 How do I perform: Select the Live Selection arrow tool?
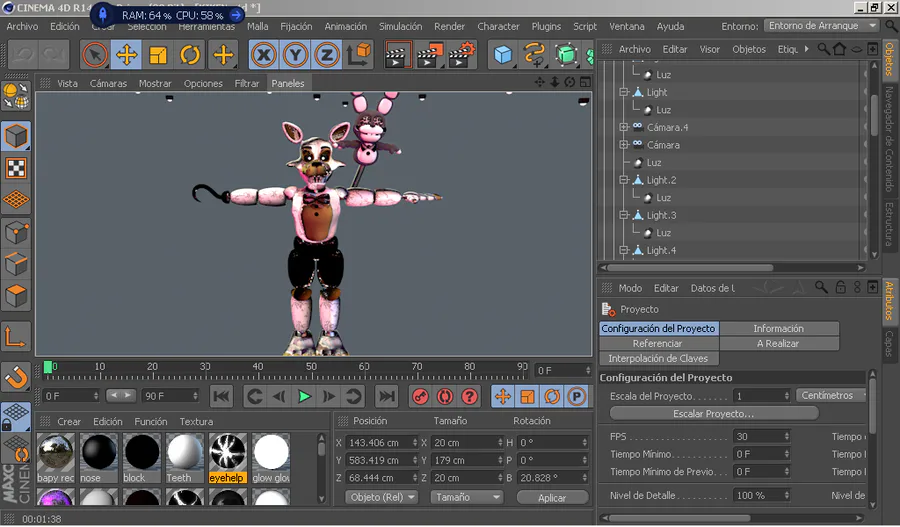[x=95, y=55]
